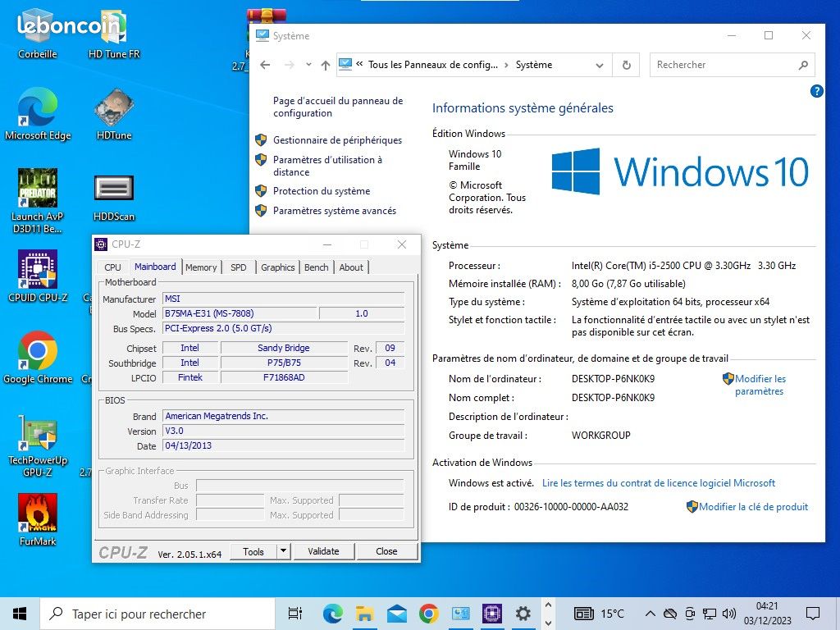Open TechPowerUp GPU-Z desktop icon

[x=38, y=445]
